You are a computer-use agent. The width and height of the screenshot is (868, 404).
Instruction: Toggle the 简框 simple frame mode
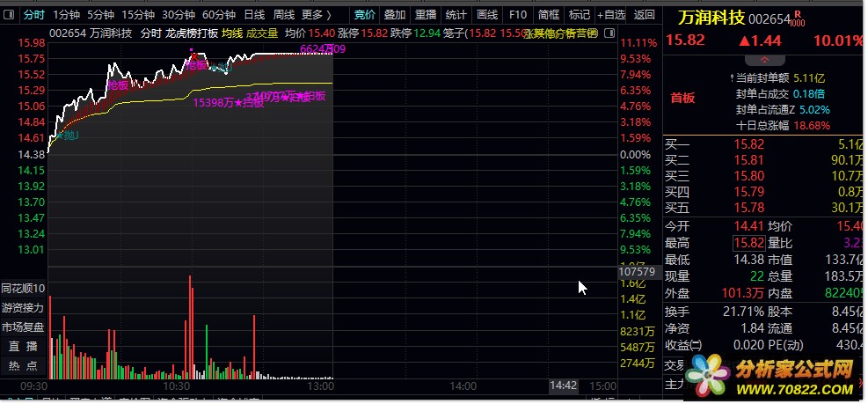coord(548,15)
